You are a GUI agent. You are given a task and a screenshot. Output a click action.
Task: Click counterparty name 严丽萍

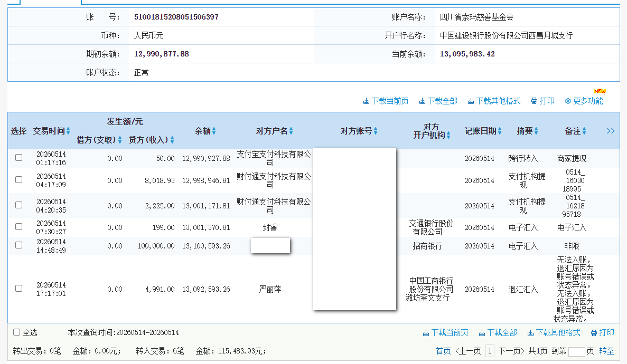[x=270, y=289]
